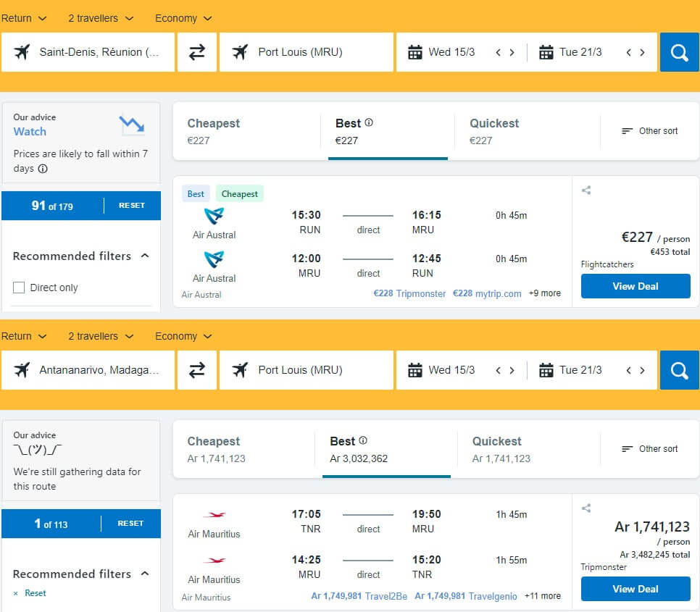Show +9 more providers for Air Austral

click(545, 293)
